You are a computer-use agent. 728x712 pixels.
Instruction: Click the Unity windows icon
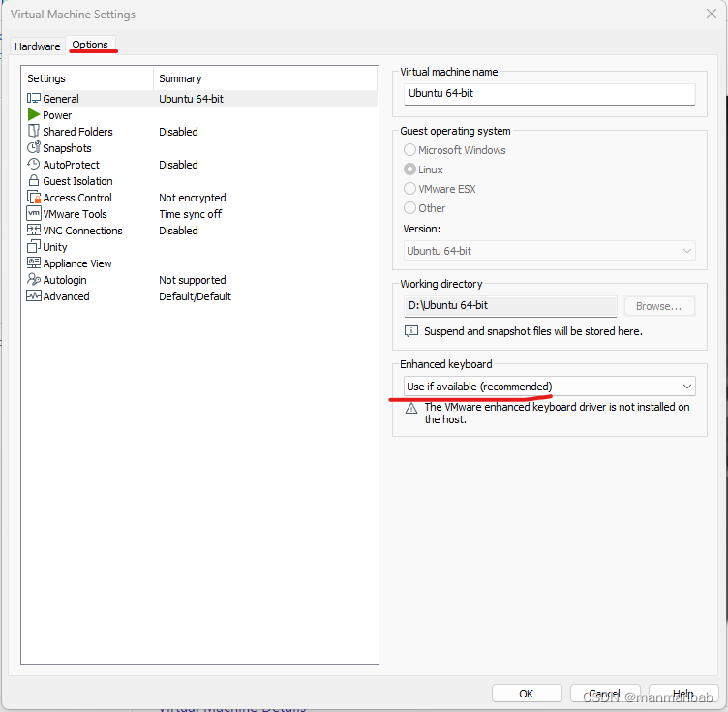tap(34, 246)
